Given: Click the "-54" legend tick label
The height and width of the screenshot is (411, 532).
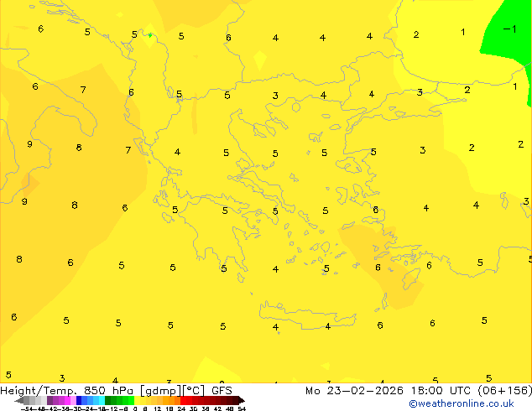Looking at the screenshot, I should coord(27,409).
